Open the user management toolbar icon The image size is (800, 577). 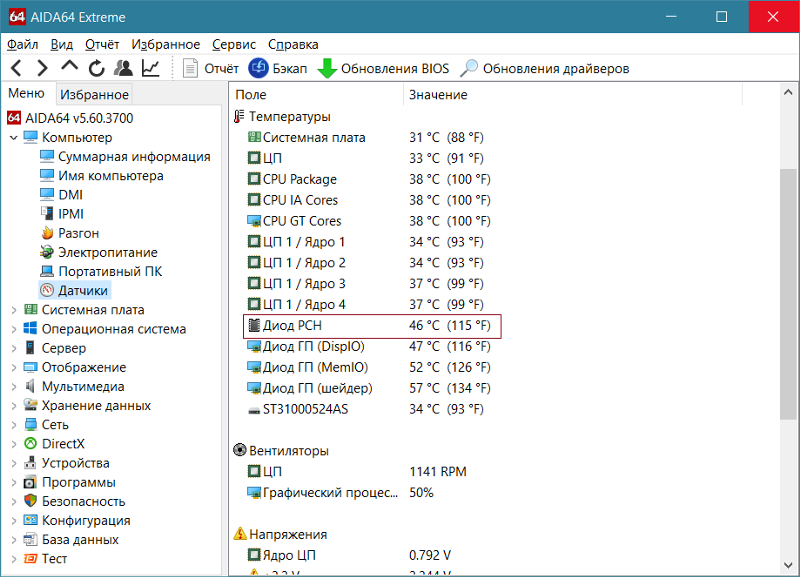tap(123, 68)
